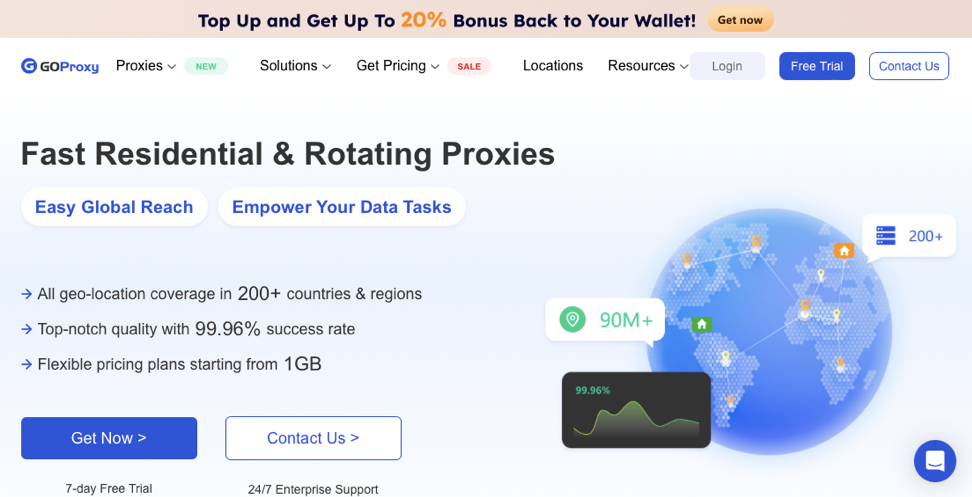The height and width of the screenshot is (497, 972).
Task: Go to the Locations page
Action: click(x=553, y=66)
